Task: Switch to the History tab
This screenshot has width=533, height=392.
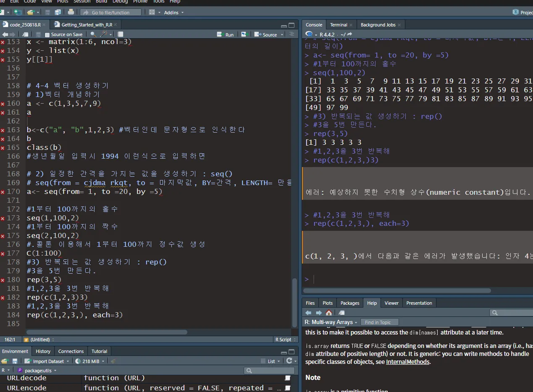Action: tap(43, 351)
